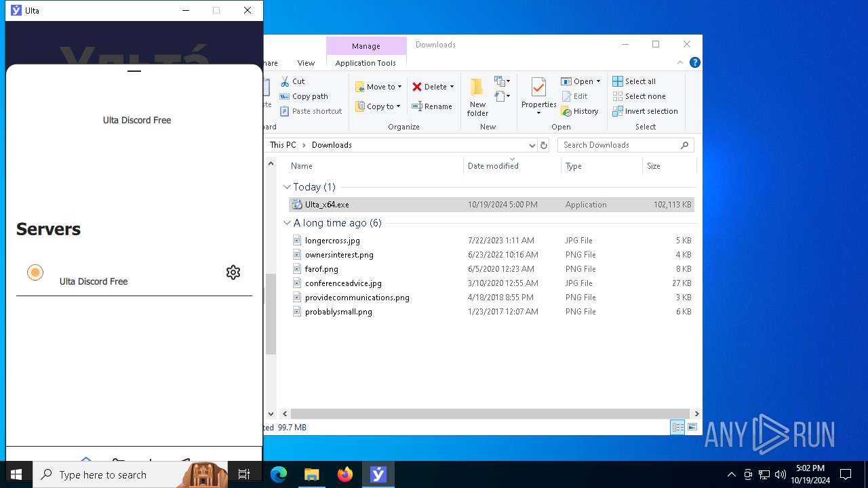
Task: Click the network tray icon
Action: click(x=764, y=474)
